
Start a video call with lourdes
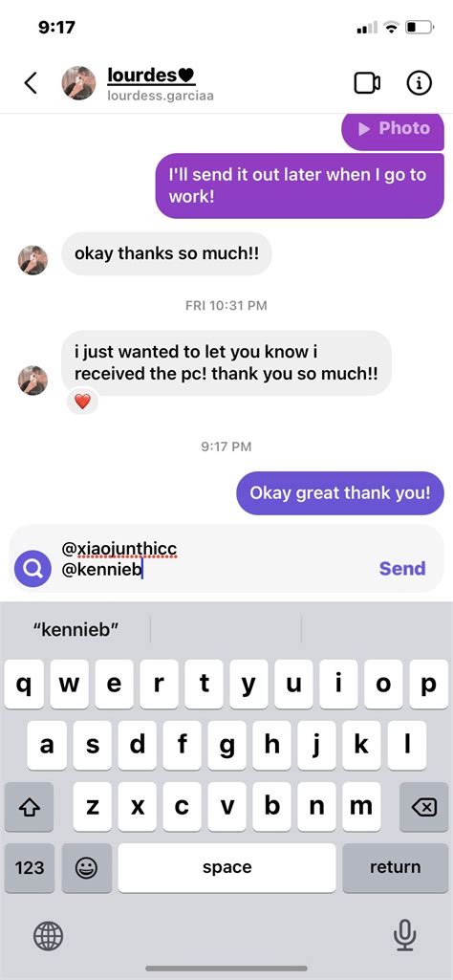[367, 82]
